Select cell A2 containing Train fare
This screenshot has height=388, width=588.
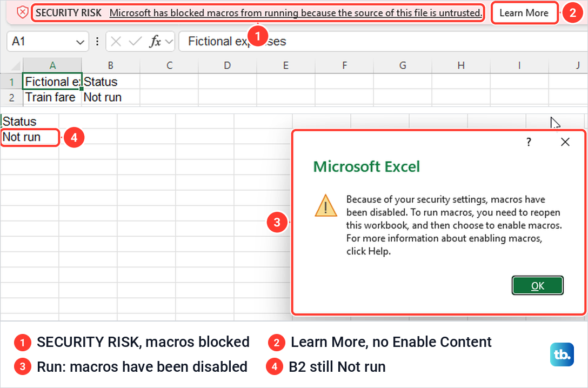[x=52, y=97]
